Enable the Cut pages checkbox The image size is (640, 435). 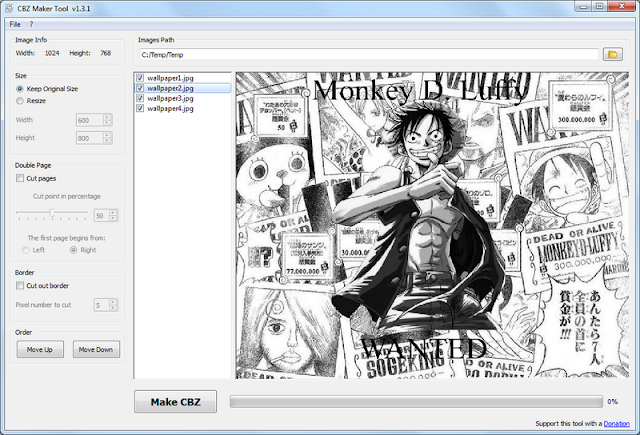pyautogui.click(x=20, y=178)
